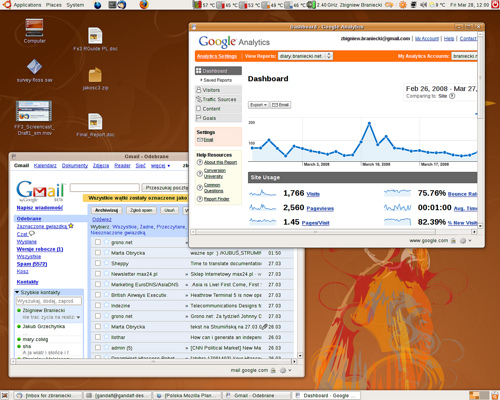Click the Content icon in Analytics sidebar
Image resolution: width=500 pixels, height=400 pixels.
tap(199, 108)
